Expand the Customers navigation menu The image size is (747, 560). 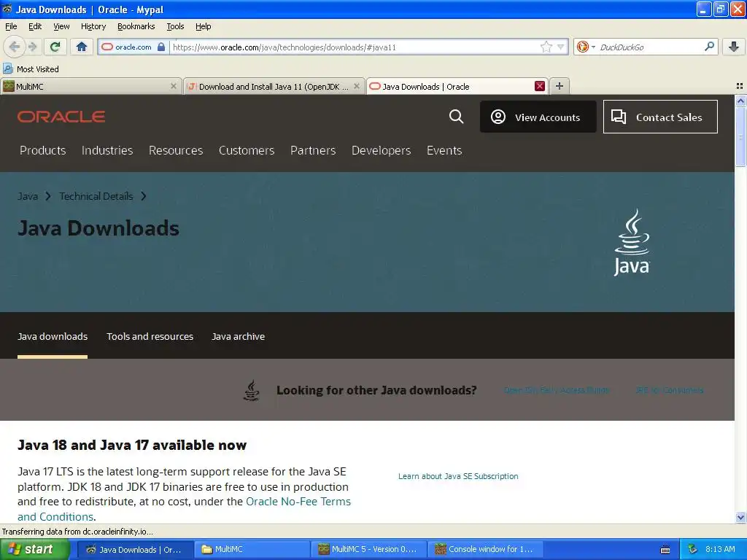pos(247,150)
